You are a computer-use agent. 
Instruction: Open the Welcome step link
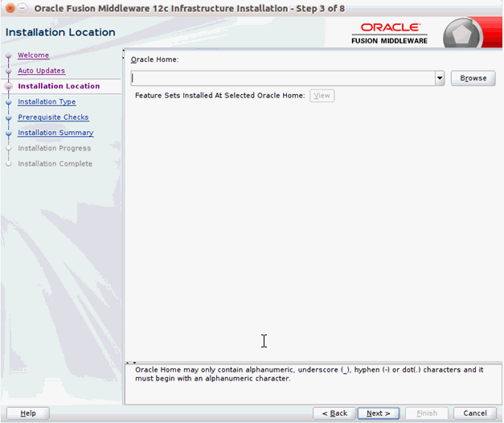pyautogui.click(x=34, y=55)
